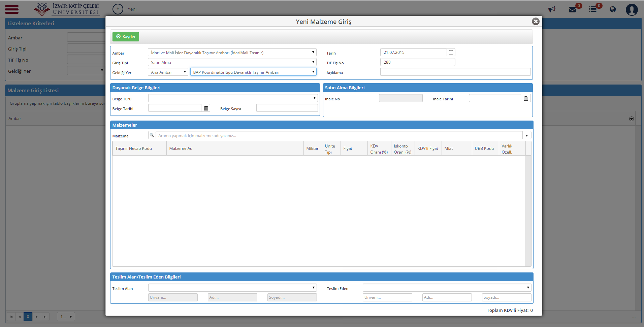Screen dimensions: 644x327
Task: Go to previous page in pager
Action: click(20, 317)
